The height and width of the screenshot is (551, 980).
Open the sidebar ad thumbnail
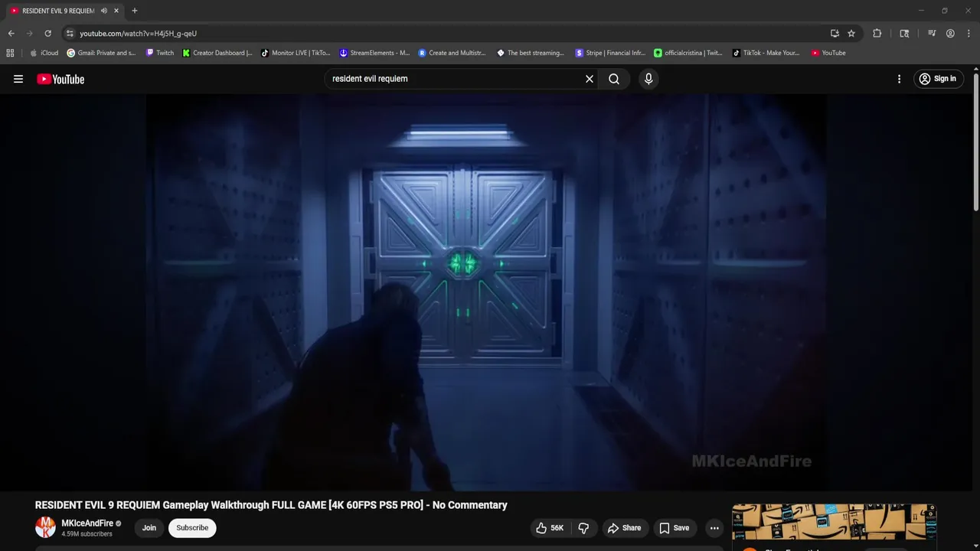(834, 522)
